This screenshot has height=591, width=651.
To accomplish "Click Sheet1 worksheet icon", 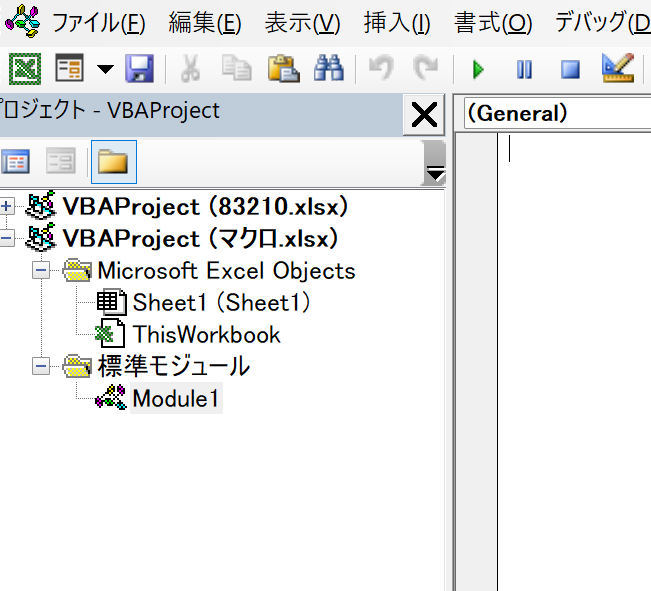I will [x=111, y=302].
